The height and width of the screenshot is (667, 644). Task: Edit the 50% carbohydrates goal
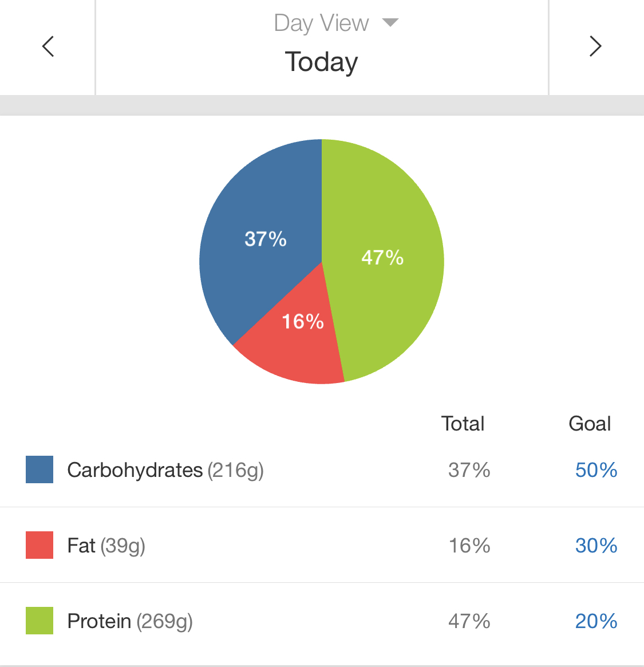pos(596,470)
